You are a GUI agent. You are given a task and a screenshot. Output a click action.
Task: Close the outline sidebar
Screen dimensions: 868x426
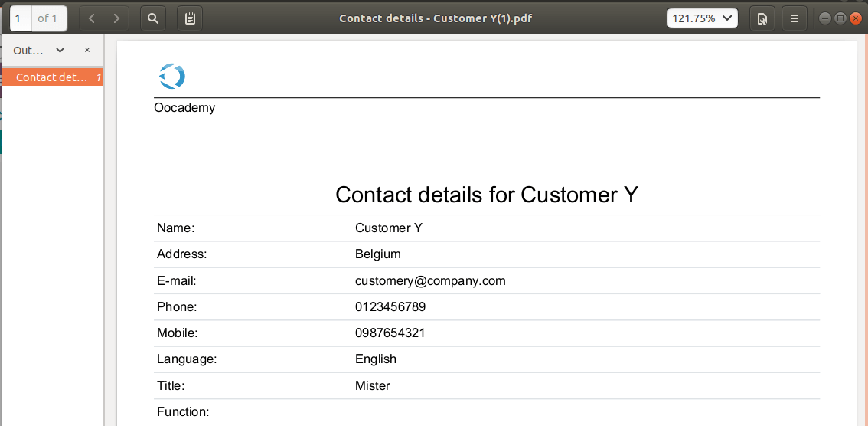[87, 50]
